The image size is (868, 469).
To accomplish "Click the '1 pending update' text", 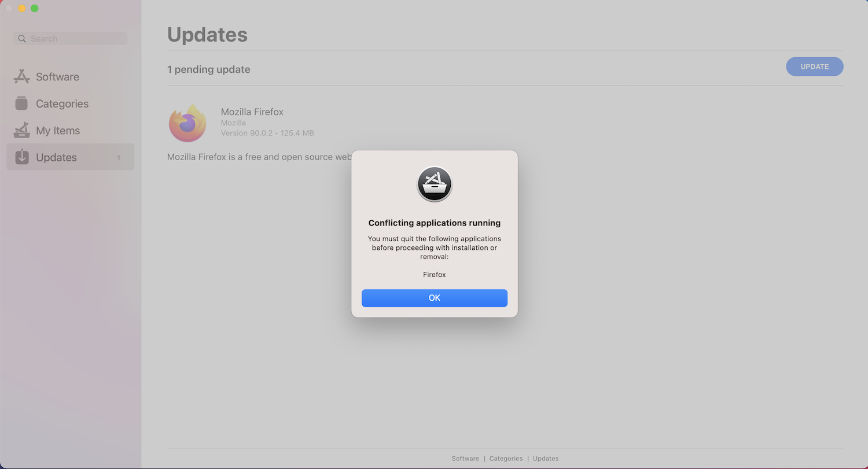I will click(209, 69).
